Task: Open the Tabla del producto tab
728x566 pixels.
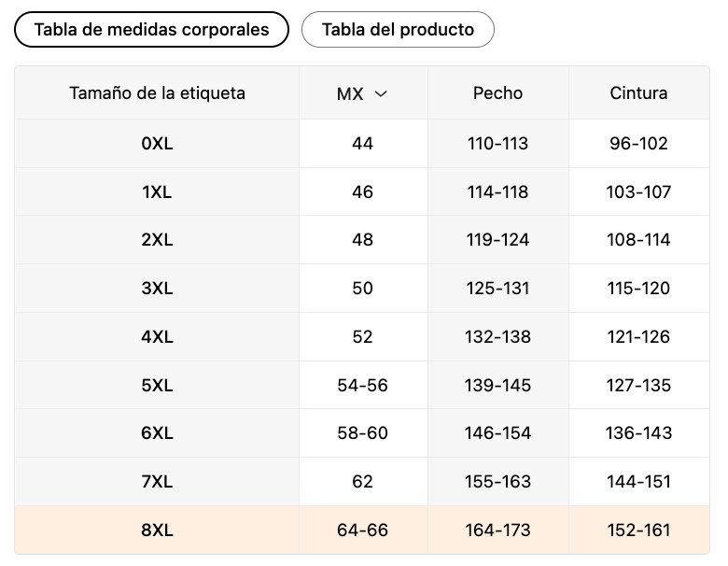Action: [x=398, y=30]
